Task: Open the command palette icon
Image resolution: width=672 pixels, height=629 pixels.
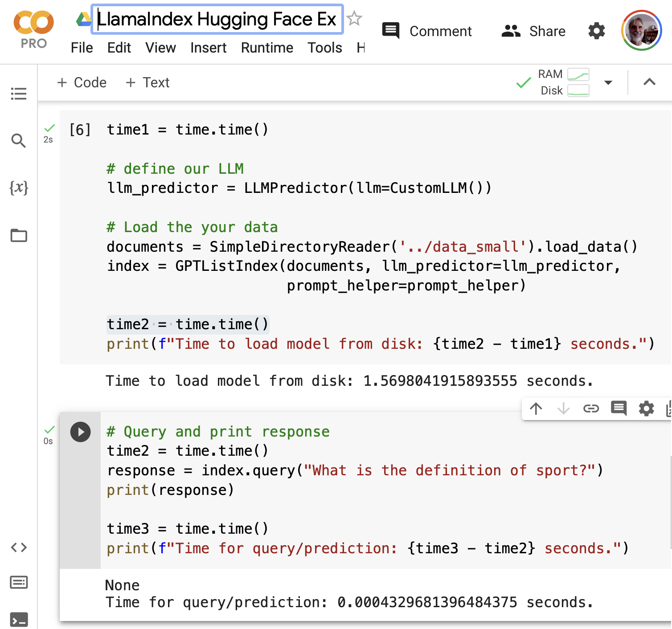Action: pyautogui.click(x=19, y=582)
